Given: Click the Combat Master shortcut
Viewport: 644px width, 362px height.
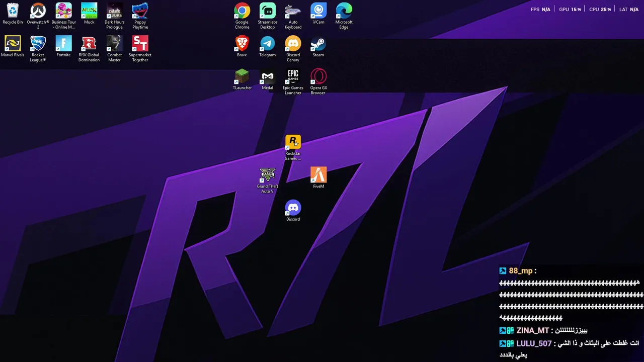Looking at the screenshot, I should (x=114, y=49).
